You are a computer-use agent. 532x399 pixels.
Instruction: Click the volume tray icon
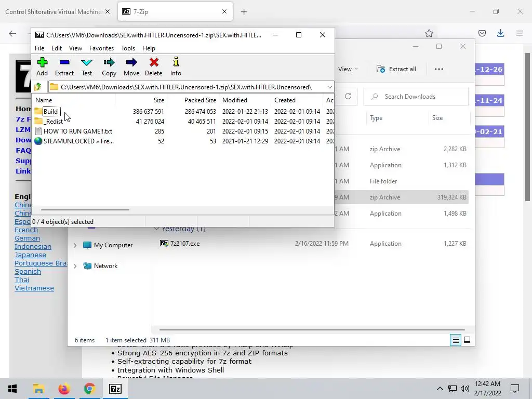point(465,389)
